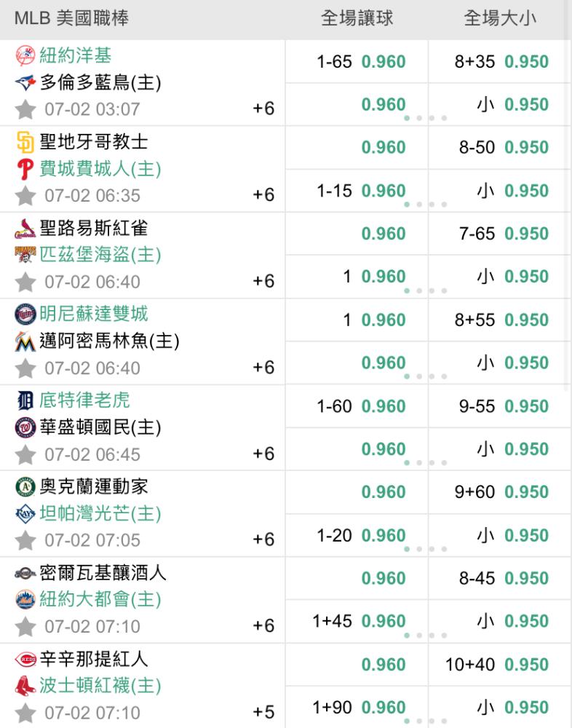572x728 pixels.
Task: Toggle favorite star for 07-02 06:35 game
Action: (25, 196)
